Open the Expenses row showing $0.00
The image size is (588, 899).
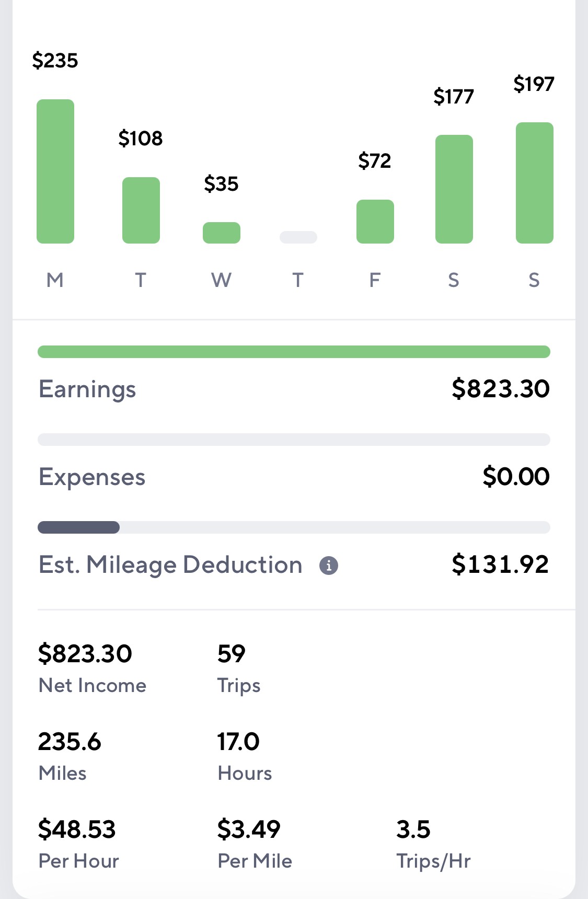[294, 477]
